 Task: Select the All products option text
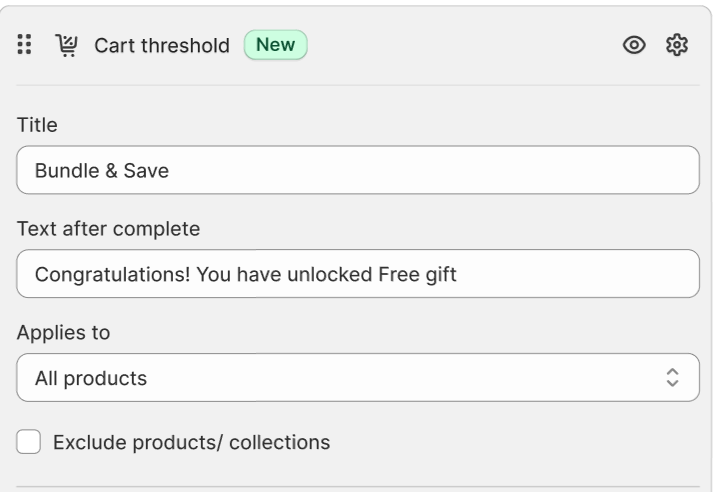coord(91,379)
